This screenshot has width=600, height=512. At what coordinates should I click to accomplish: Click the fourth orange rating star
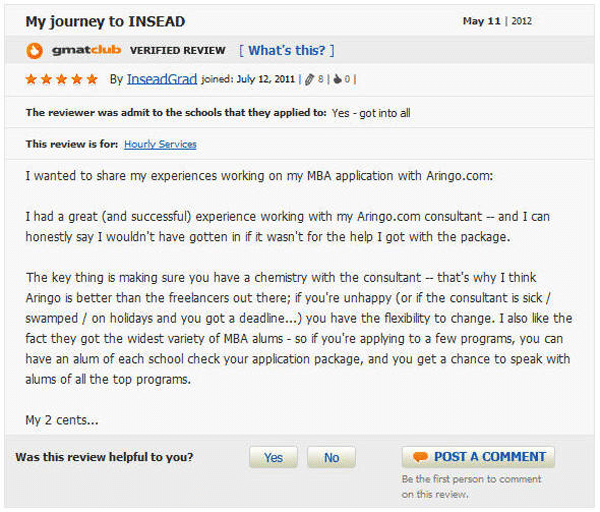point(76,79)
